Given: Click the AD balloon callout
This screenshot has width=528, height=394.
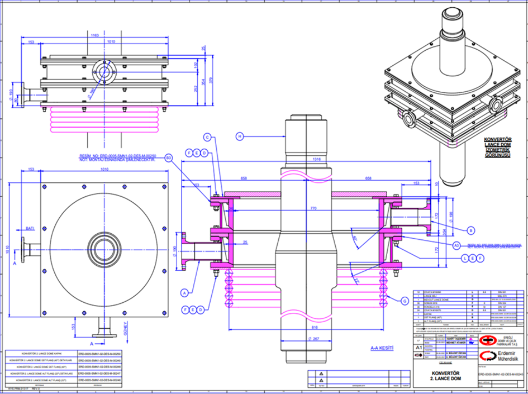Looking at the screenshot, I should tap(456, 245).
